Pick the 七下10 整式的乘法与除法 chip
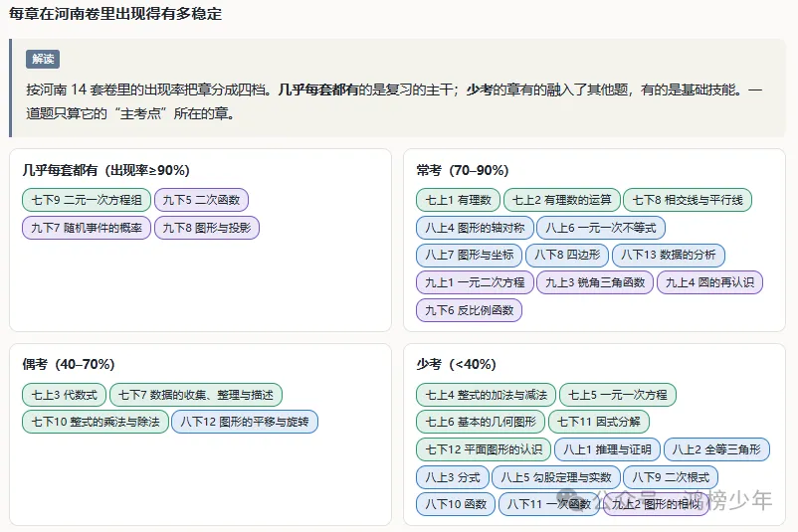 pos(96,422)
